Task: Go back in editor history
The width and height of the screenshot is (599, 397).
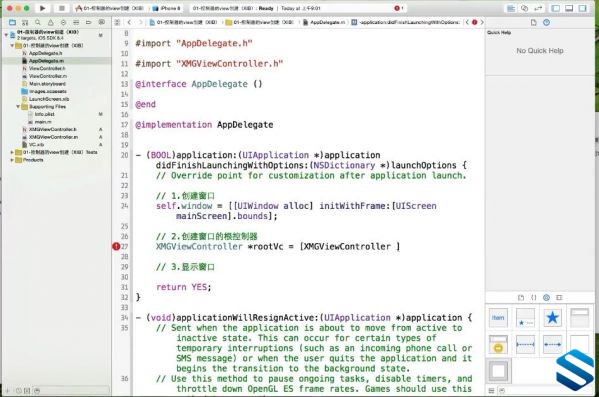Action: [130, 23]
